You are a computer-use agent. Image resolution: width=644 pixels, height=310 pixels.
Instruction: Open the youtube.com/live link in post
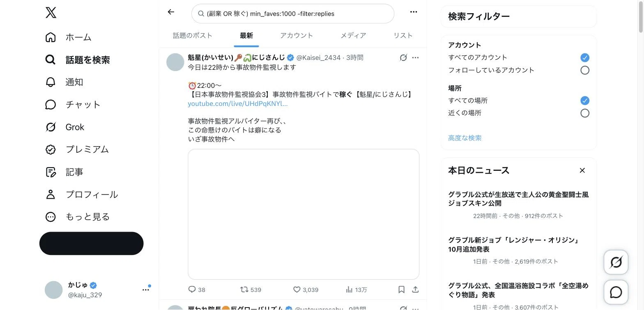(x=238, y=104)
